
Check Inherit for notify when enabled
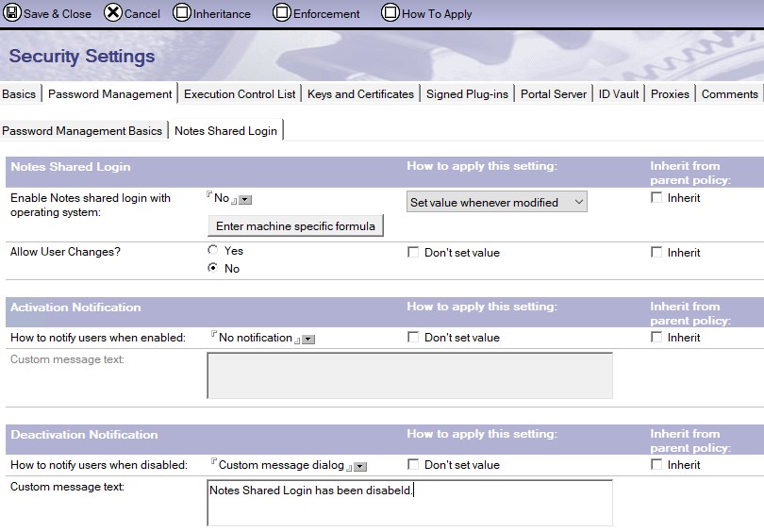(x=656, y=337)
